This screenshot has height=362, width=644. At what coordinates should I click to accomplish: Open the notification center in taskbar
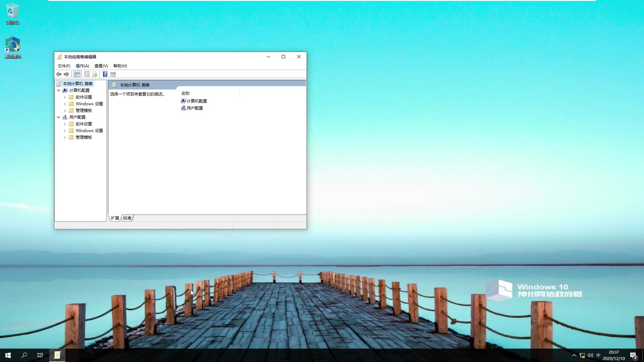coord(633,355)
